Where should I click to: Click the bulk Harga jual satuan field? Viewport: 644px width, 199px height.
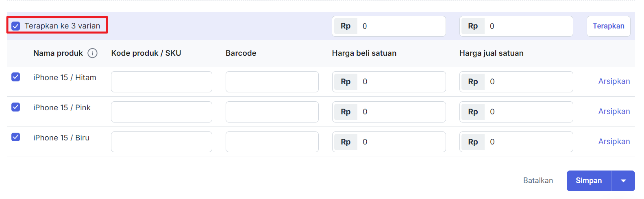(x=528, y=26)
